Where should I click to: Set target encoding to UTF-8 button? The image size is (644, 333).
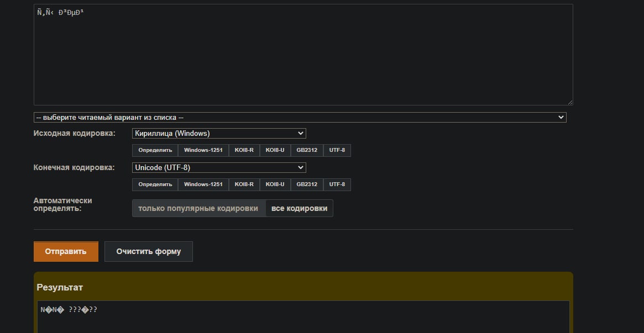tap(337, 184)
